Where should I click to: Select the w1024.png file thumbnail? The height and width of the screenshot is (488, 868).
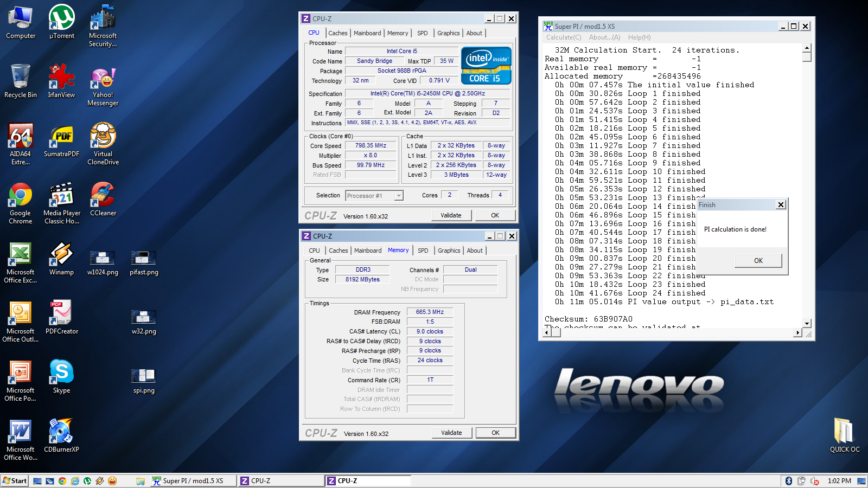tap(103, 263)
